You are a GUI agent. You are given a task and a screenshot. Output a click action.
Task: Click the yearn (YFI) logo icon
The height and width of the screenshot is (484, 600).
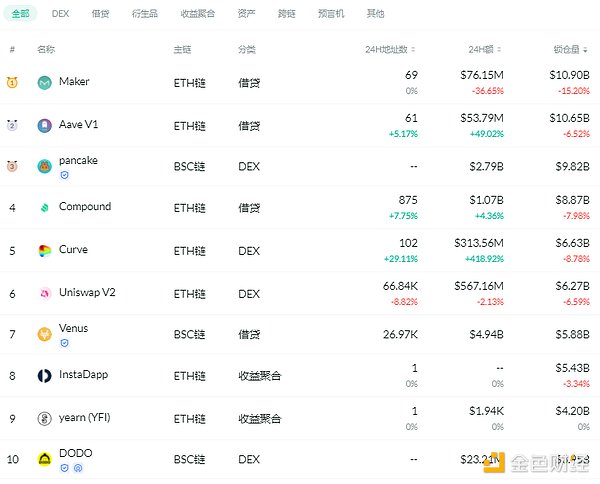(45, 418)
